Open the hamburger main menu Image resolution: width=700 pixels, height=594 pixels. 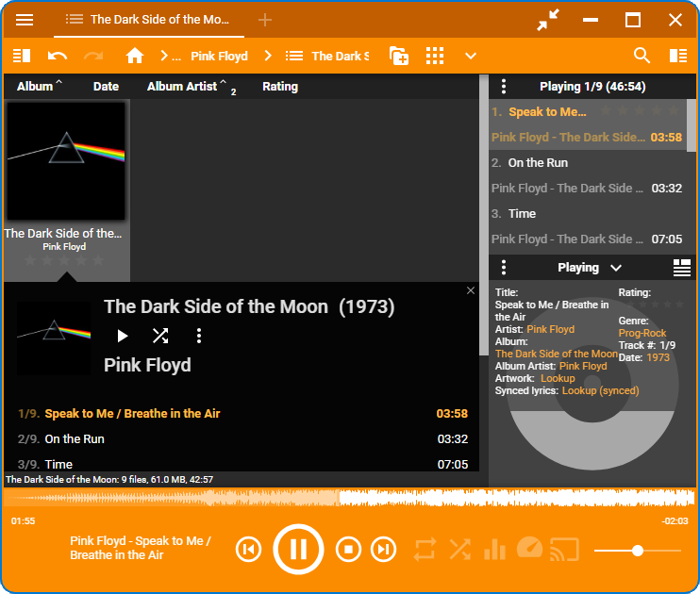pos(25,20)
